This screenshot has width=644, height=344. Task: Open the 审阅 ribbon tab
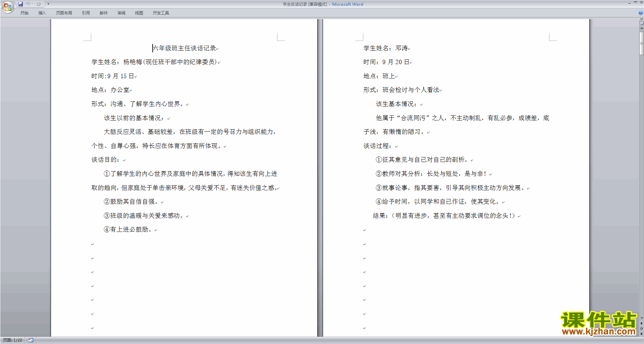[121, 13]
